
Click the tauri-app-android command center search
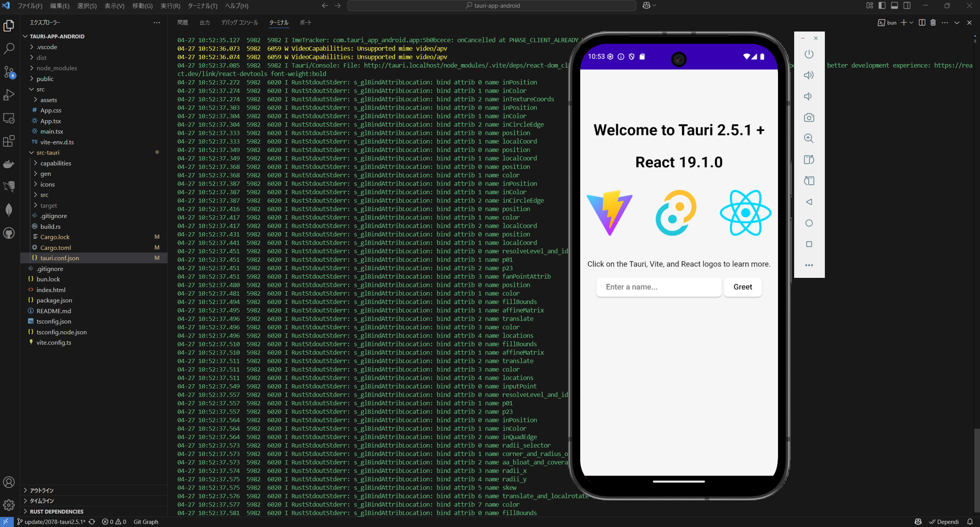(492, 5)
